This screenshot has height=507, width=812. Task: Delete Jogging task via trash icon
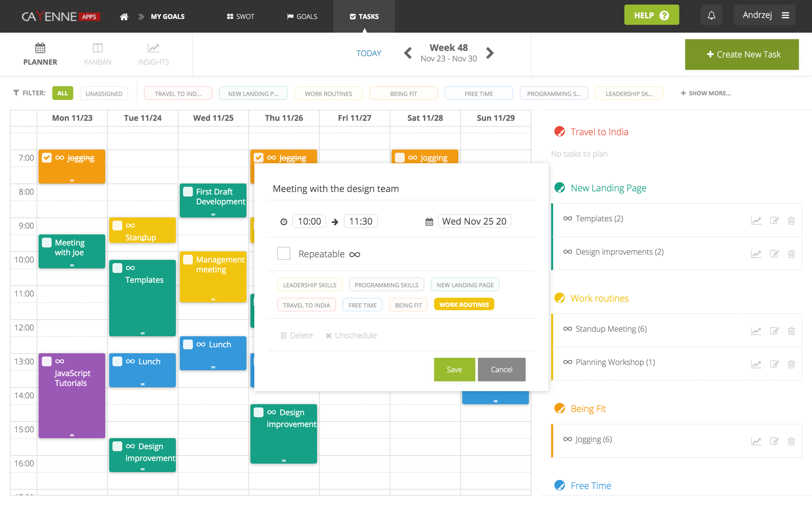click(x=791, y=441)
